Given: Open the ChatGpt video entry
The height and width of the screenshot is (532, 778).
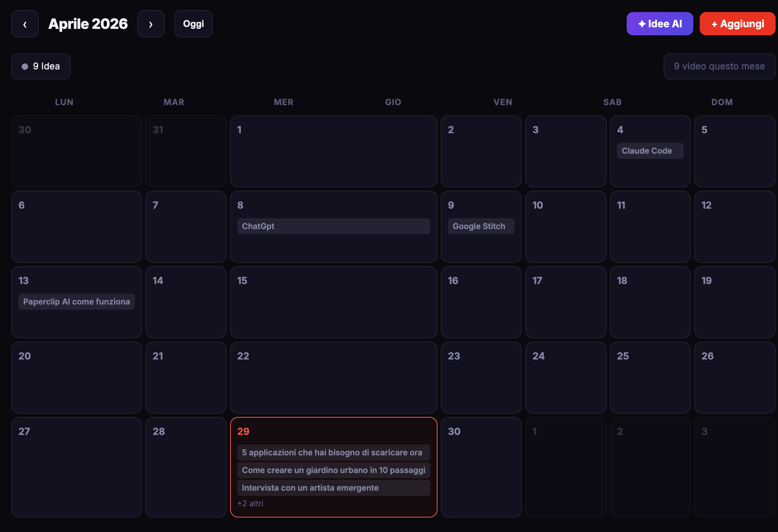Looking at the screenshot, I should [x=333, y=227].
